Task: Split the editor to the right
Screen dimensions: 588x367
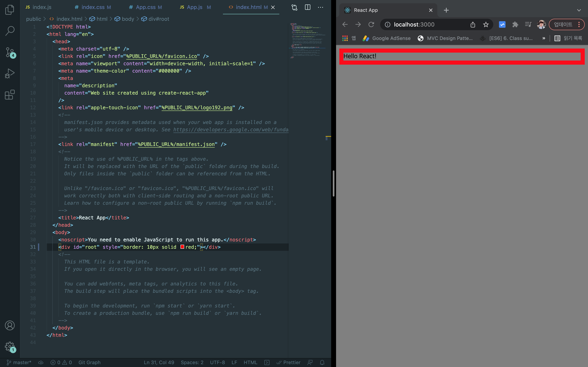Action: pyautogui.click(x=307, y=7)
